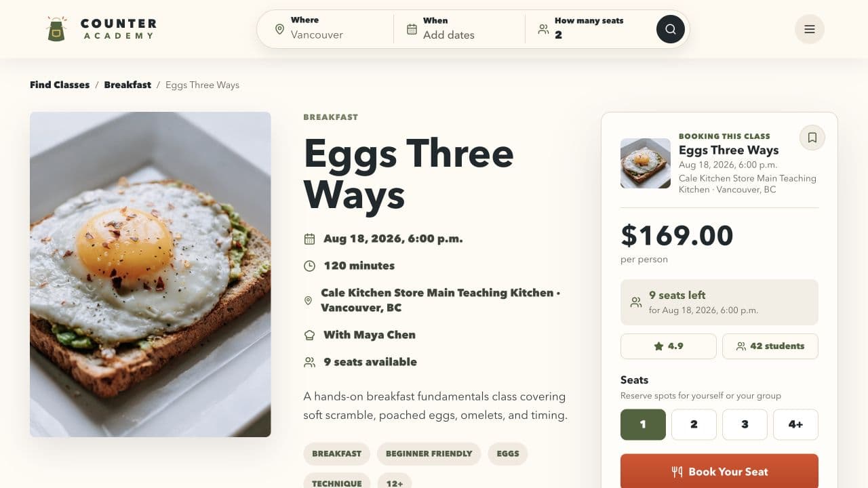Image resolution: width=868 pixels, height=488 pixels.
Task: Open the Breakfast breadcrumb link
Action: (127, 85)
